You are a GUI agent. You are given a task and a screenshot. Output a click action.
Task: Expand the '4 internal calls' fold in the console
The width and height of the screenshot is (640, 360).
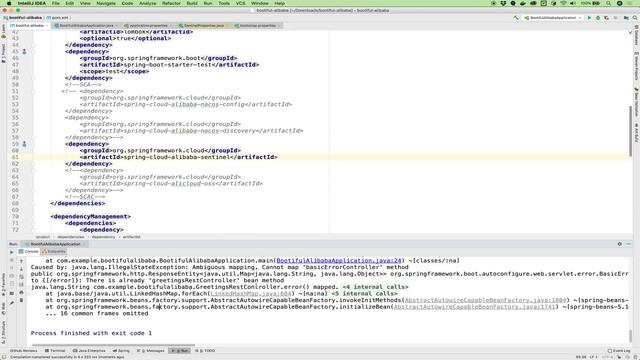[x=375, y=287]
